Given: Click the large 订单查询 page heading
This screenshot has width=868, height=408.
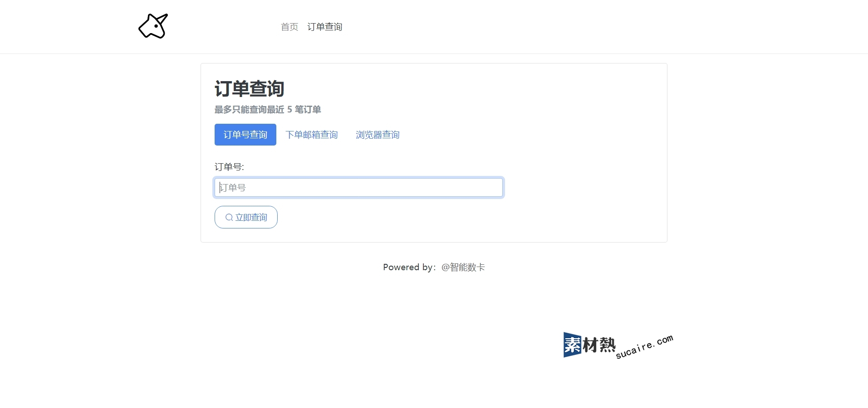Looking at the screenshot, I should tap(249, 89).
